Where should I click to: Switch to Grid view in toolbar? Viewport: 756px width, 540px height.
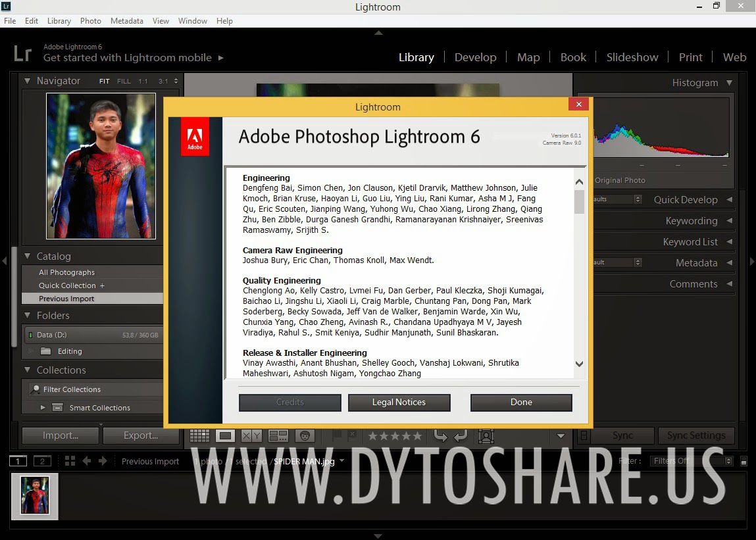(x=199, y=436)
